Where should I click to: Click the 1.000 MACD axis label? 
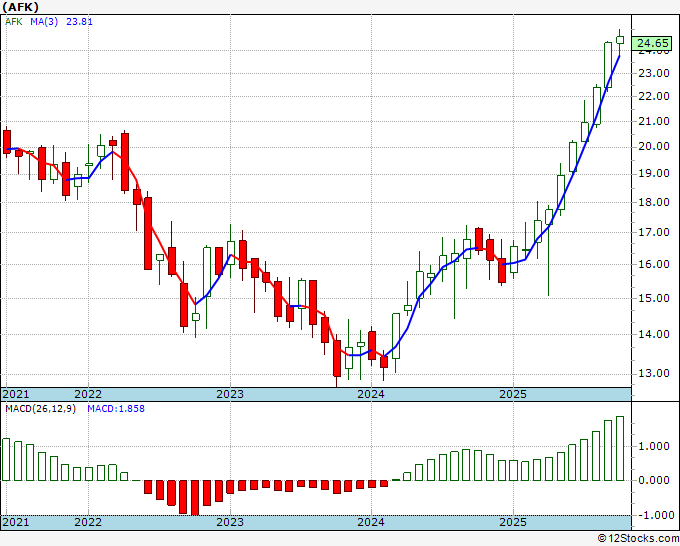coord(656,447)
